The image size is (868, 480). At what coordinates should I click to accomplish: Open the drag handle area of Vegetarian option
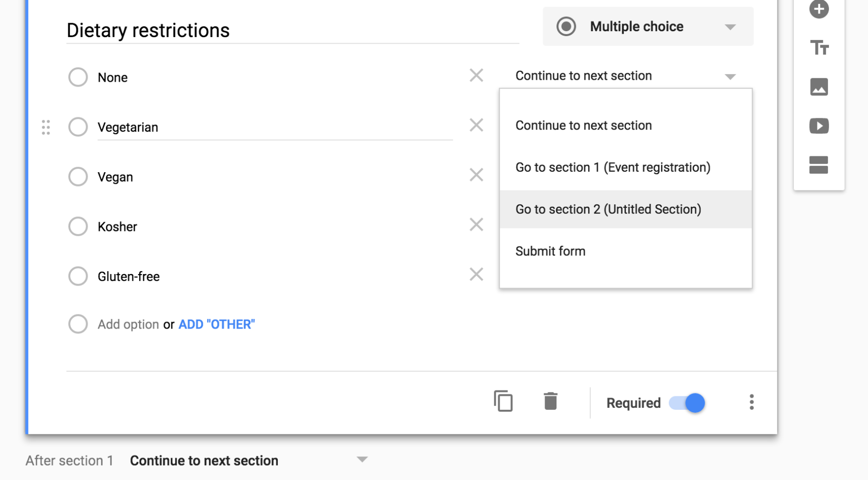(x=46, y=127)
